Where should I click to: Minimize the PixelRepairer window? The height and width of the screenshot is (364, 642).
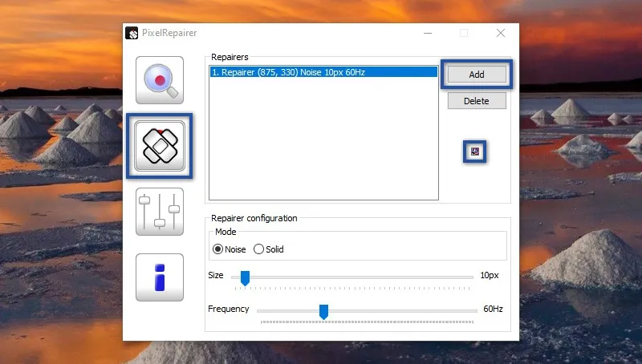click(428, 33)
